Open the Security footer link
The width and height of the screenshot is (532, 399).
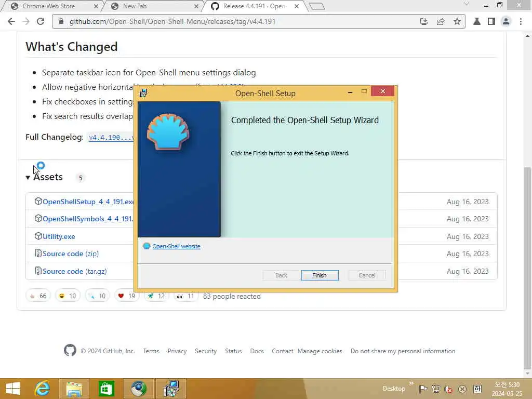tap(206, 351)
